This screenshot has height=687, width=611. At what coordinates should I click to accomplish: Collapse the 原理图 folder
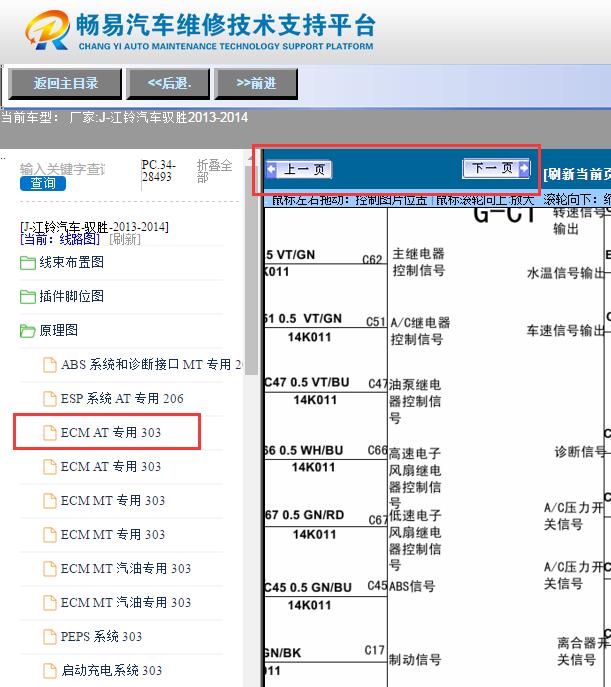58,330
